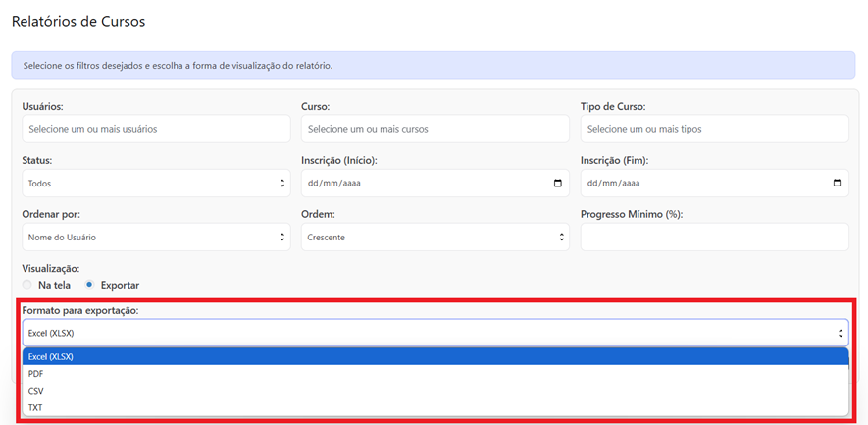Click the Status dropdown arrow icon
Viewport: 868px width, 425px height.
click(282, 184)
